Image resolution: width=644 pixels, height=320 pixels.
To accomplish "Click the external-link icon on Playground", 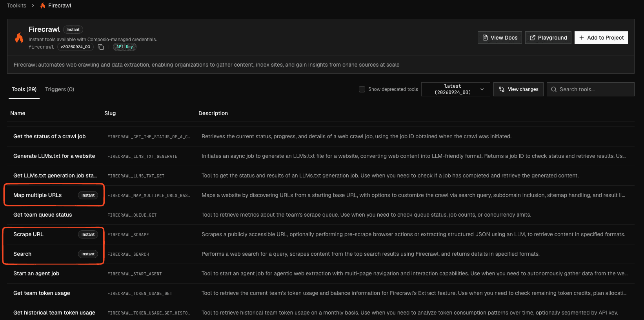I will coord(533,38).
